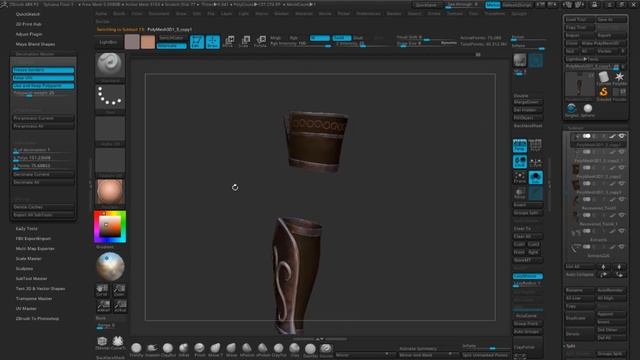Open the current brush thumbnail
This screenshot has height=360, width=640.
pyautogui.click(x=110, y=64)
